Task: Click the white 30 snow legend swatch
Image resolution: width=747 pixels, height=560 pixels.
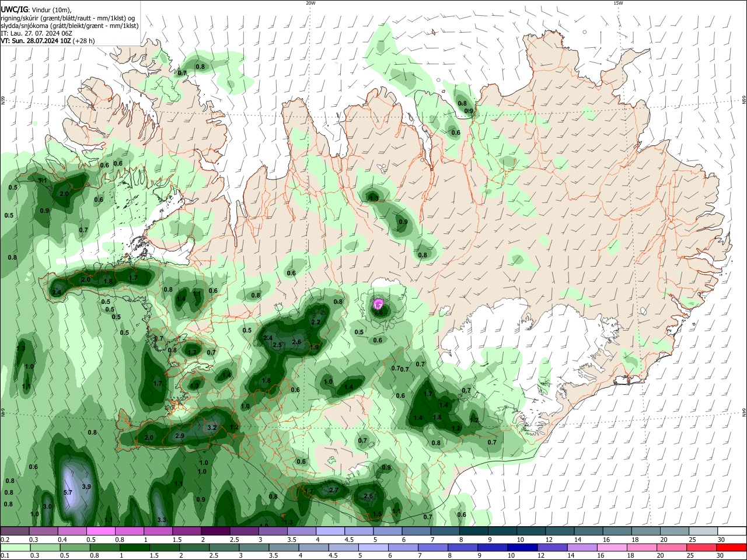Action: (x=732, y=531)
